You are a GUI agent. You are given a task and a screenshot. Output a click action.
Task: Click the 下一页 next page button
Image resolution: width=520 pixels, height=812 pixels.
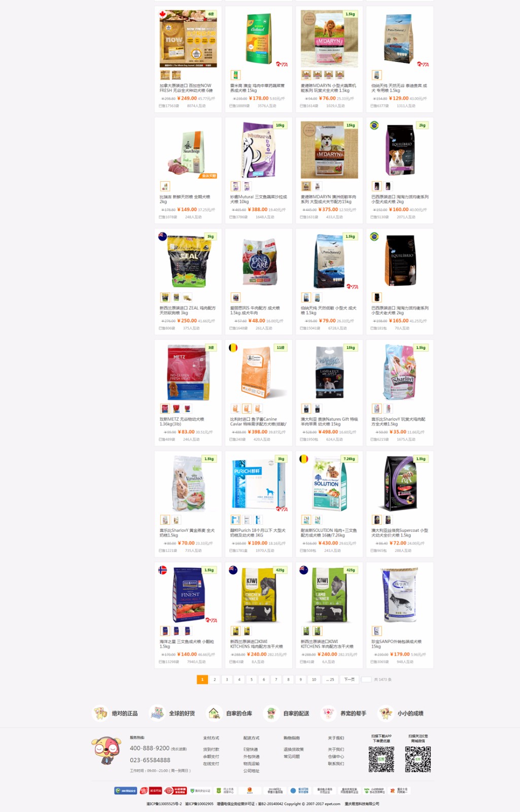pyautogui.click(x=350, y=680)
